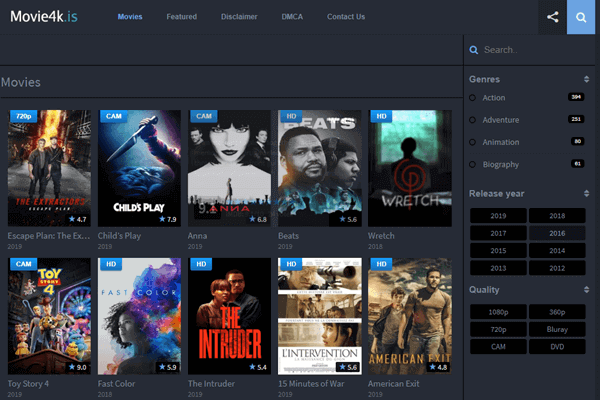The width and height of the screenshot is (600, 400).
Task: Click the Wretch title link
Action: click(381, 236)
